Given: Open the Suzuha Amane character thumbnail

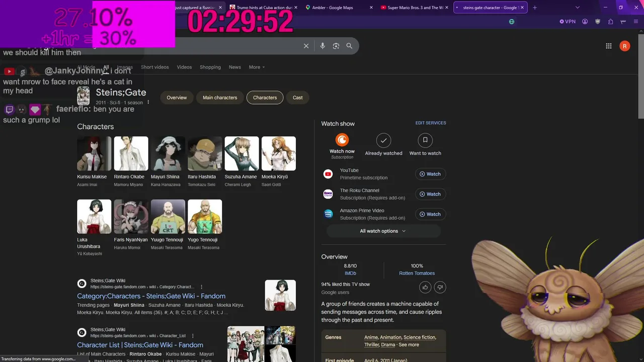Looking at the screenshot, I should [242, 153].
